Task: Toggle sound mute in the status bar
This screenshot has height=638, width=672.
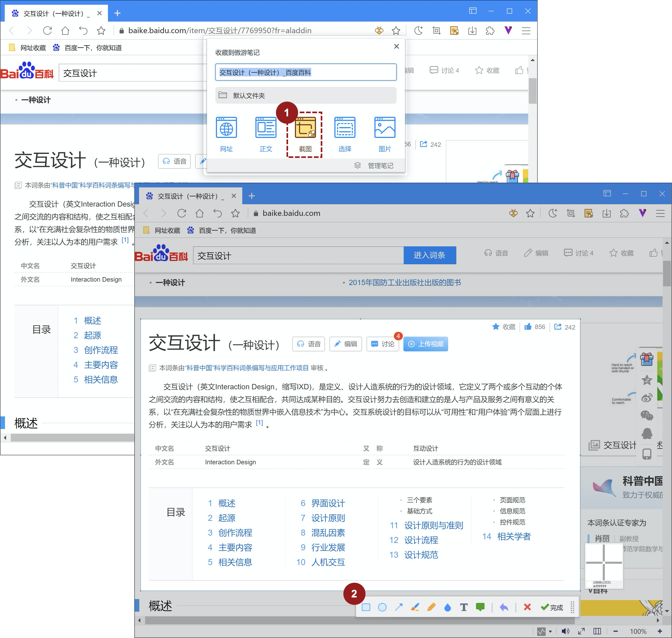Action: [x=565, y=631]
